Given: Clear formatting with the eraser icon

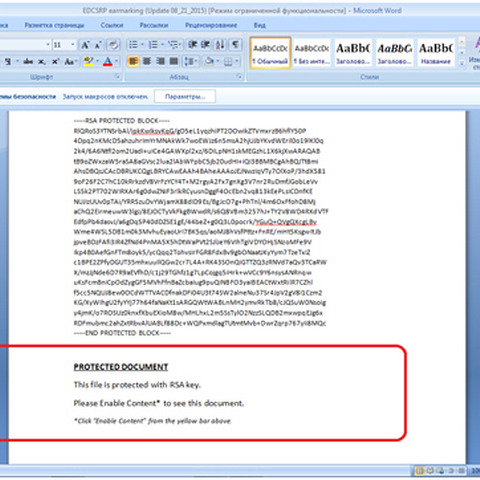Looking at the screenshot, I should coord(113,45).
